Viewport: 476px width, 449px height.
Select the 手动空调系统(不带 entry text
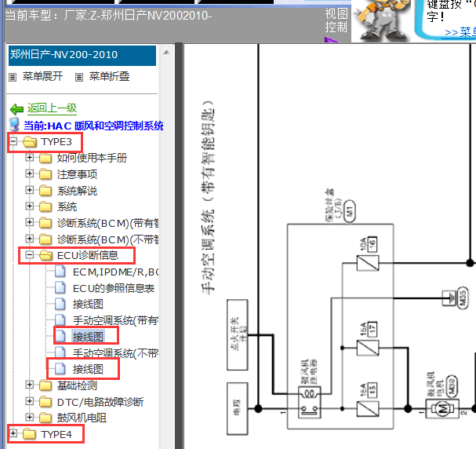[115, 353]
